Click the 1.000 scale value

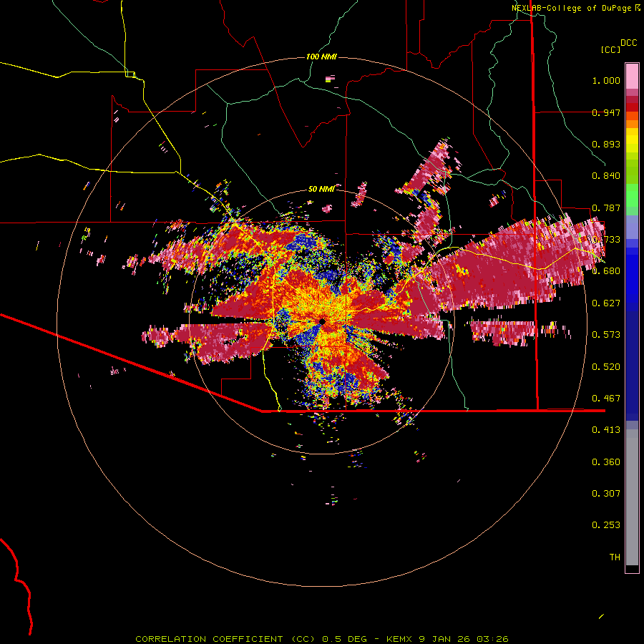[x=606, y=80]
